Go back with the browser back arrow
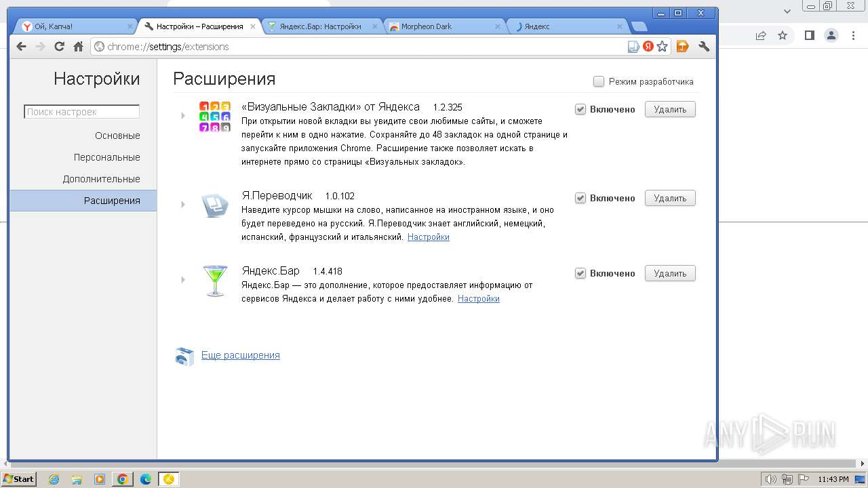This screenshot has width=868, height=488. click(x=21, y=47)
